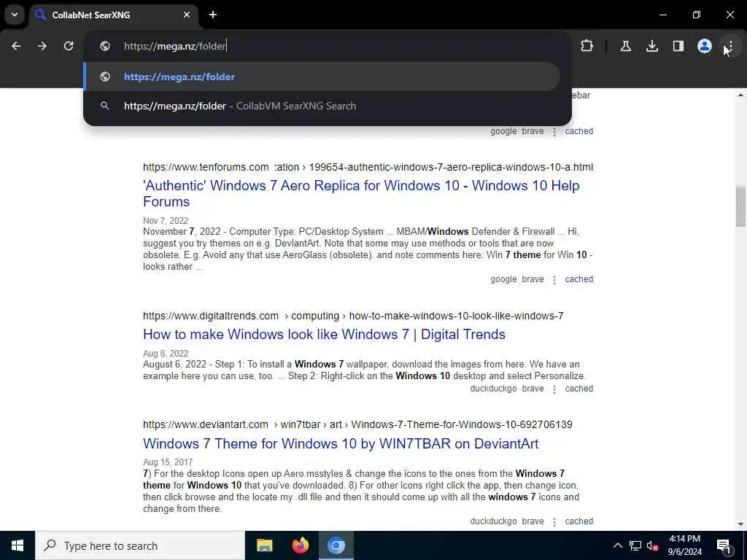The width and height of the screenshot is (747, 560).
Task: Open the muted volume tray icon
Action: pos(653,545)
